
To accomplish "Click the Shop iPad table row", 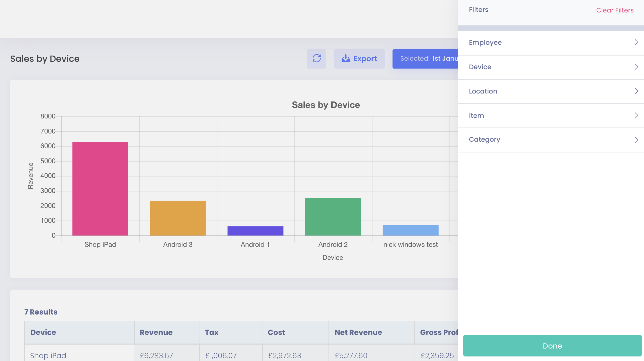I will click(48, 355).
